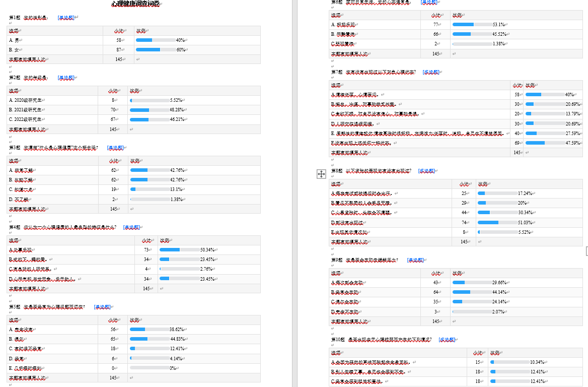
Task: Click the [多选题] link for question 7
Action: point(430,72)
